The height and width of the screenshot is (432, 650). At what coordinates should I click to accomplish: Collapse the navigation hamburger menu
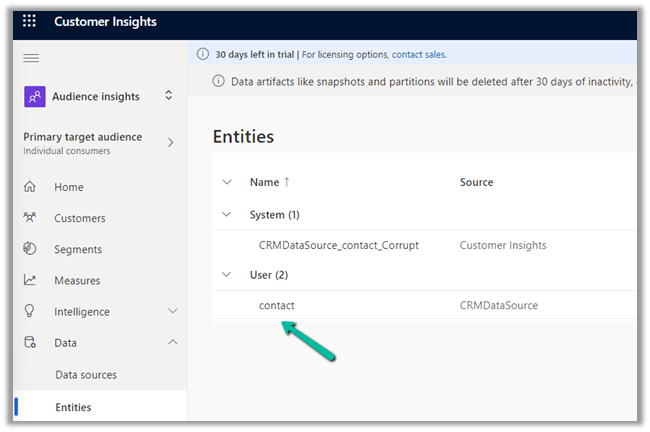coord(31,59)
